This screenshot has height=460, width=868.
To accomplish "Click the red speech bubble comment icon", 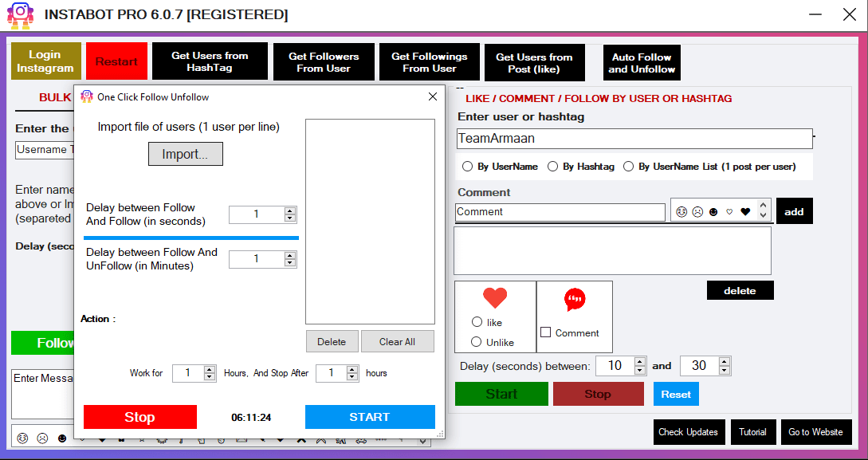I will 575,300.
